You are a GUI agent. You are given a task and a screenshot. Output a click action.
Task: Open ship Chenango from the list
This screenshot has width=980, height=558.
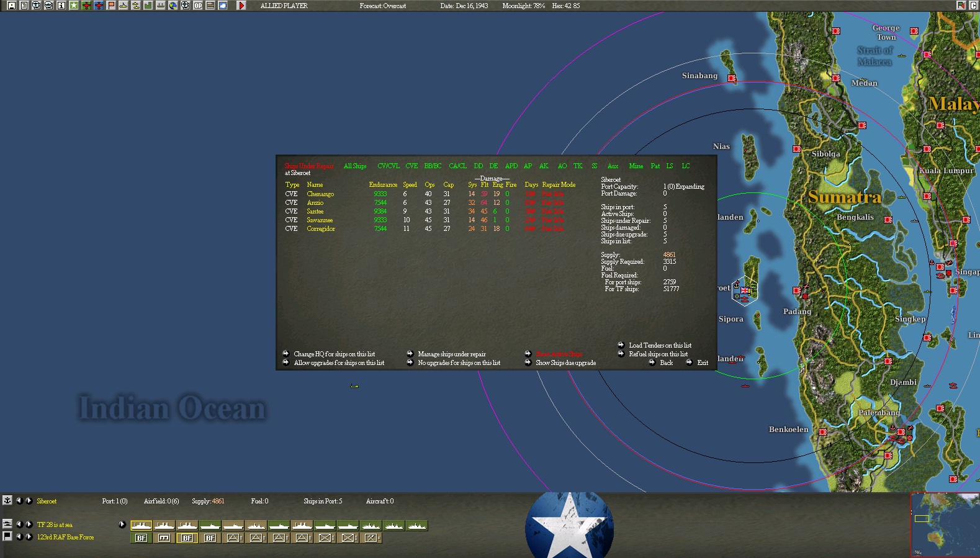(x=320, y=194)
